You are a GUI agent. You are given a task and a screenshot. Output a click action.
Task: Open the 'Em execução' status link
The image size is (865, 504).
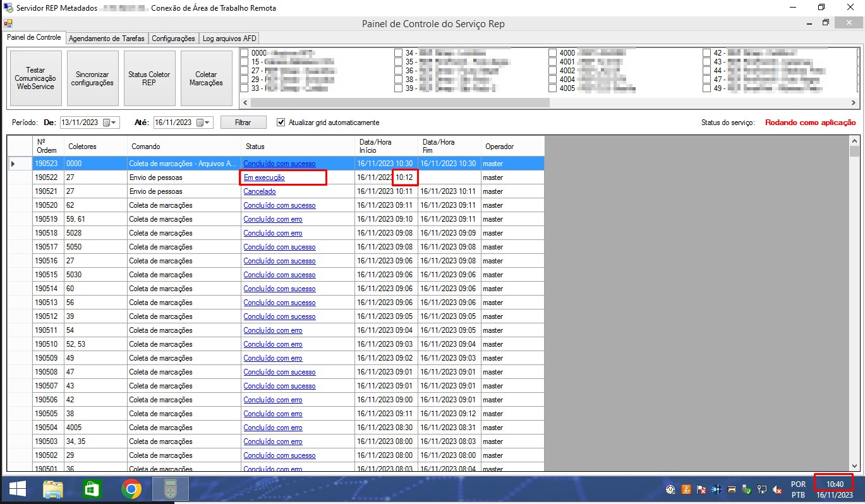tap(264, 178)
